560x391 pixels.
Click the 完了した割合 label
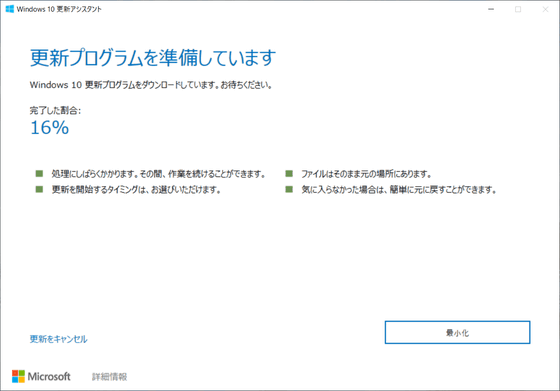pyautogui.click(x=55, y=110)
